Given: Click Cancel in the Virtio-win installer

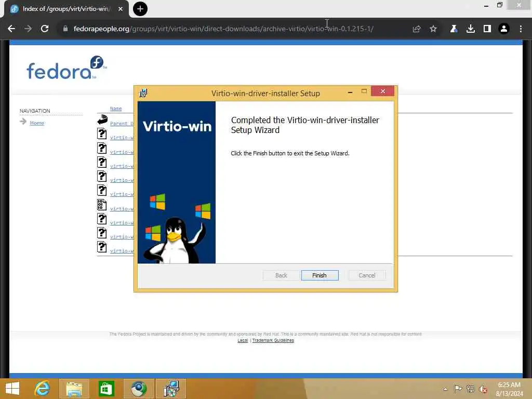Looking at the screenshot, I should [x=367, y=275].
